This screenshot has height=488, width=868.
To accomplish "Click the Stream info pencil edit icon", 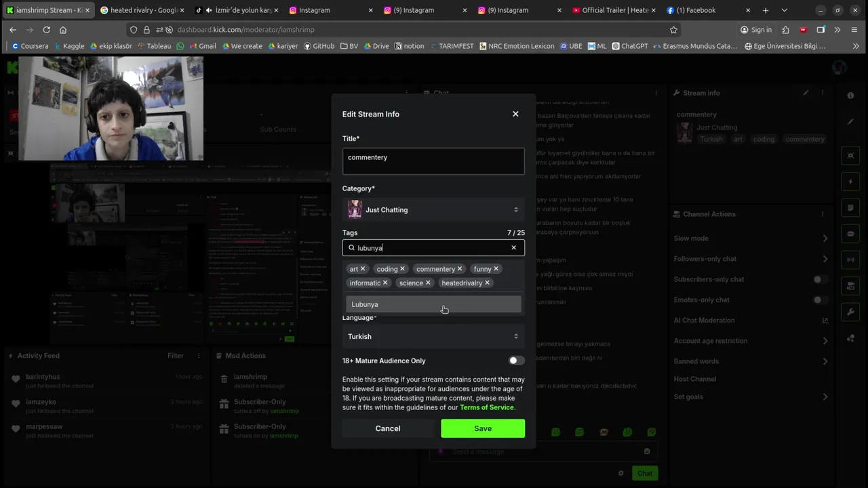I will click(x=806, y=93).
